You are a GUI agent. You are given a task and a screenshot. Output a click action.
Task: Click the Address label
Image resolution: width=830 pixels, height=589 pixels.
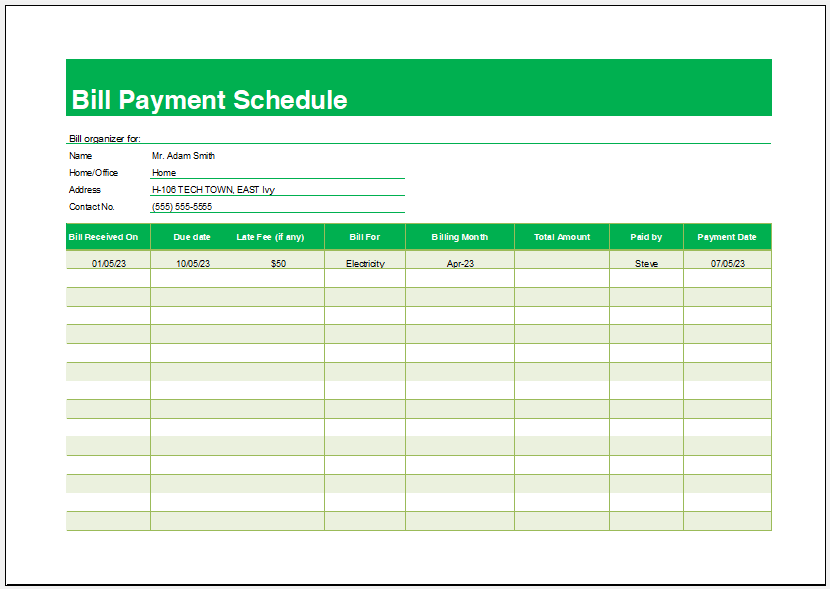coord(85,189)
